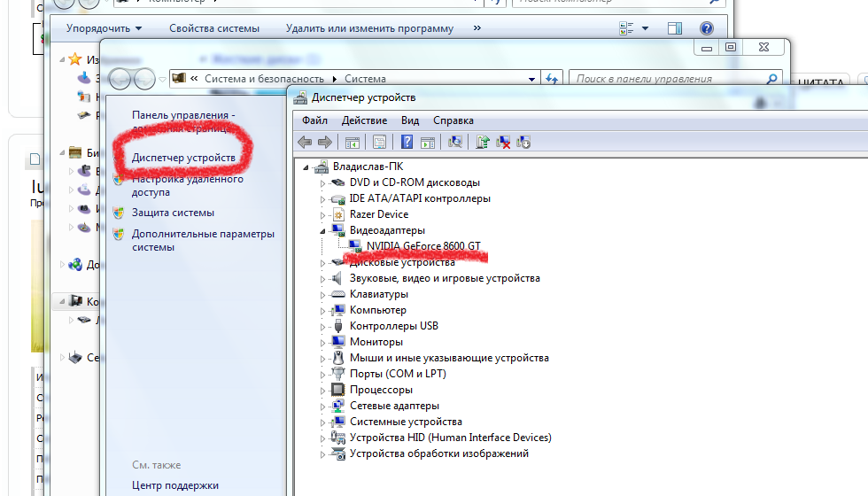868x496 pixels.
Task: Click the mouse icon beside Мыши и иные указывающие устройства
Action: click(338, 358)
